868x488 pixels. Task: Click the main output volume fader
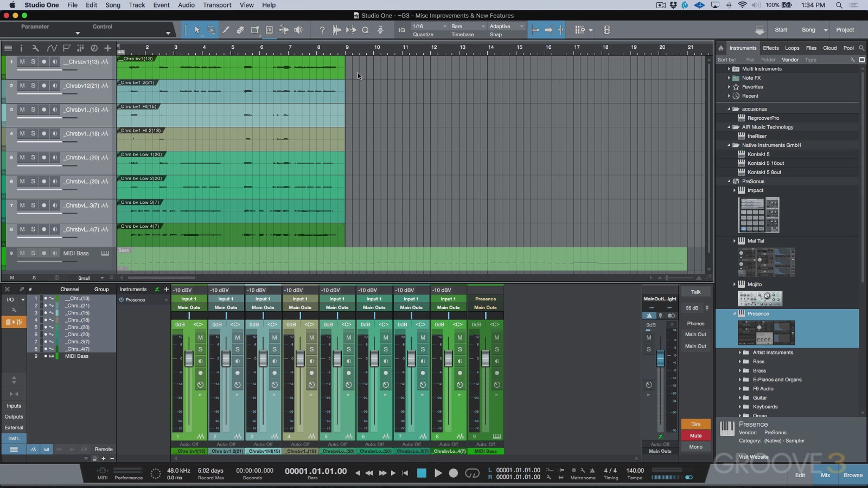[660, 358]
